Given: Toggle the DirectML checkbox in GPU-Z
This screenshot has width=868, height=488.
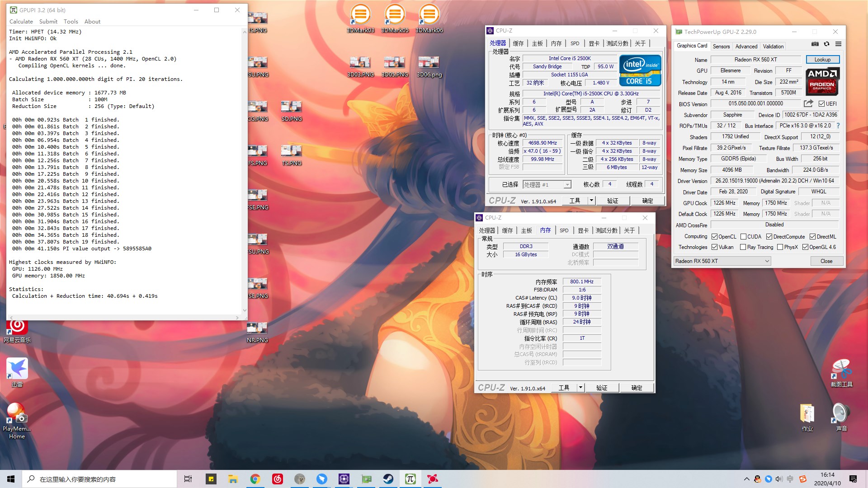Looking at the screenshot, I should coord(812,236).
